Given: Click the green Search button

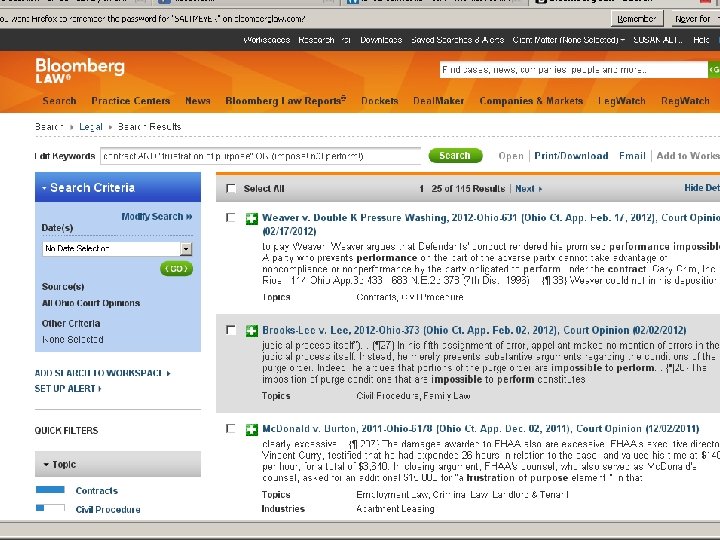Looking at the screenshot, I should point(455,156).
